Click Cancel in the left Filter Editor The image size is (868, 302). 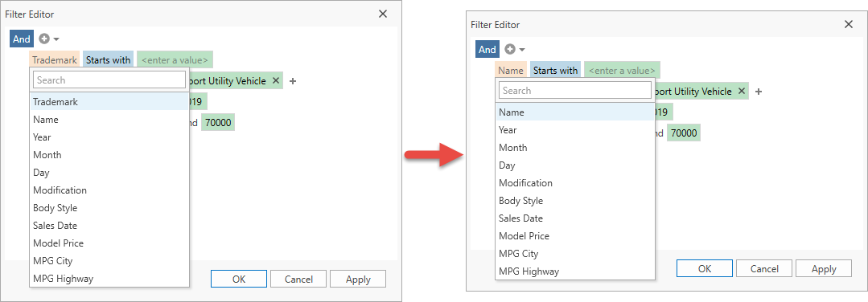point(299,280)
